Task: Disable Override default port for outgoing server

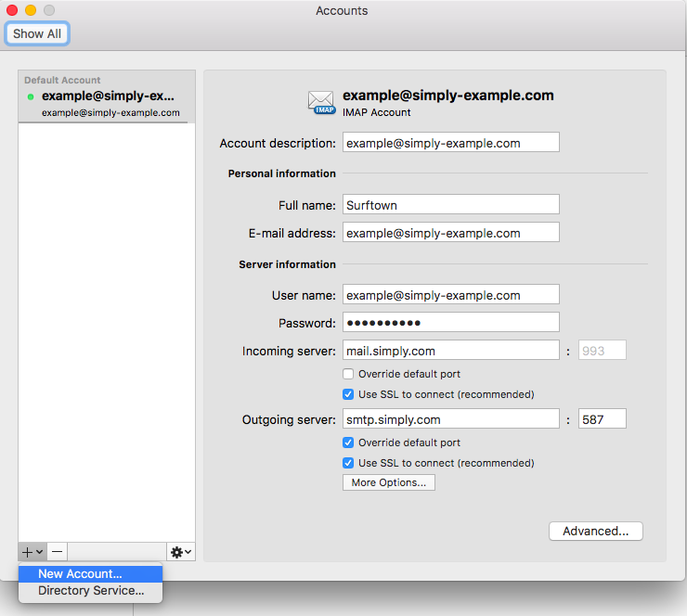Action: pyautogui.click(x=348, y=443)
